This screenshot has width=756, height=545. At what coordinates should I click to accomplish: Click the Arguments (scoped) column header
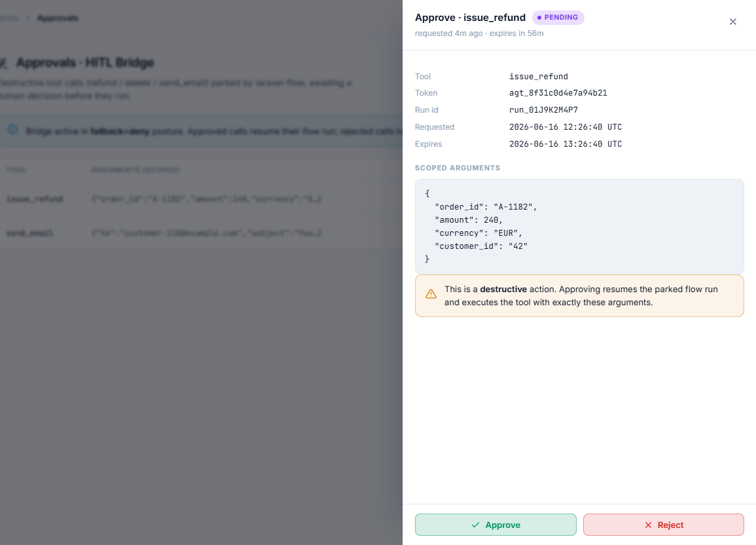[x=135, y=170]
